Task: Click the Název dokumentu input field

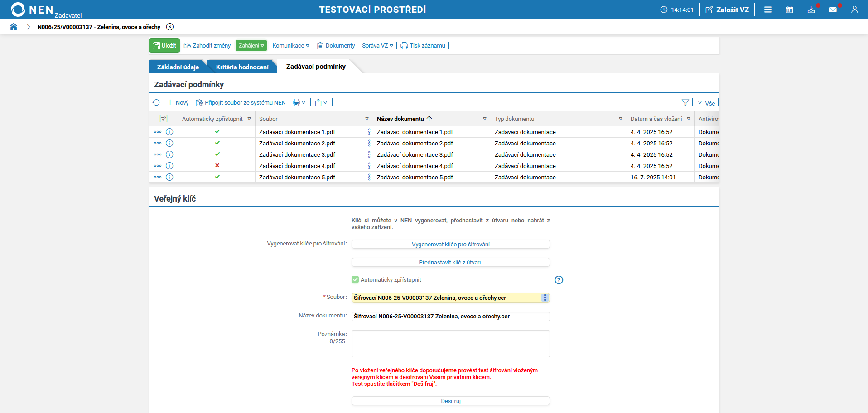Action: click(x=451, y=316)
